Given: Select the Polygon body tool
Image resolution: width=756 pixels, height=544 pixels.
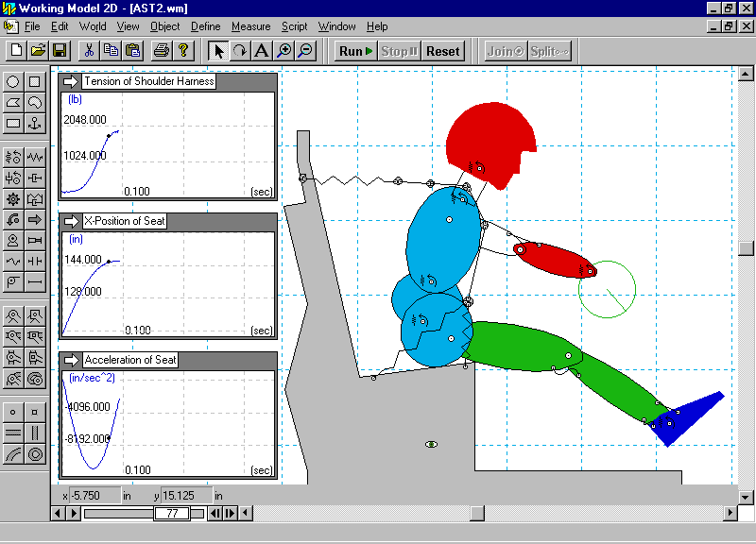Looking at the screenshot, I should [13, 103].
